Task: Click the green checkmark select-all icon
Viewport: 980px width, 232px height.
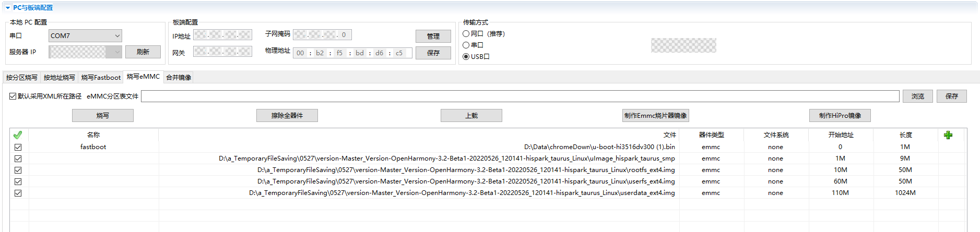Action: coord(18,135)
